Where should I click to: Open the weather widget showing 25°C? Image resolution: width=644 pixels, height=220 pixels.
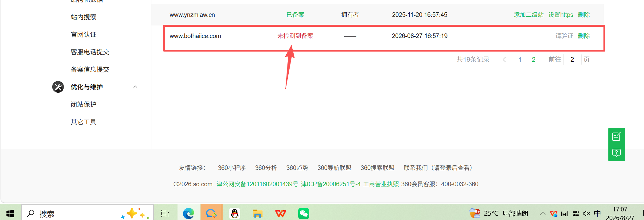coord(499,213)
